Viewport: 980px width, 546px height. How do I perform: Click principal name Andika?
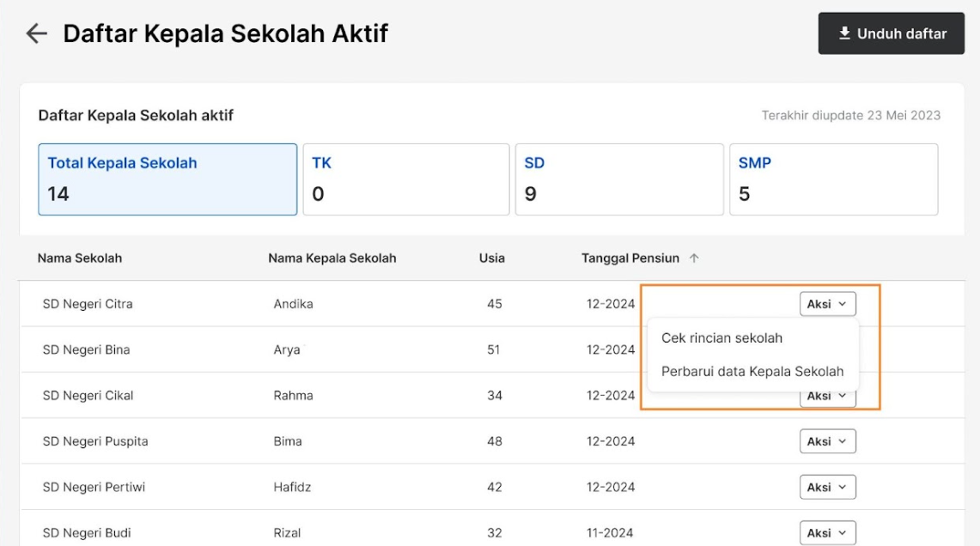point(293,304)
